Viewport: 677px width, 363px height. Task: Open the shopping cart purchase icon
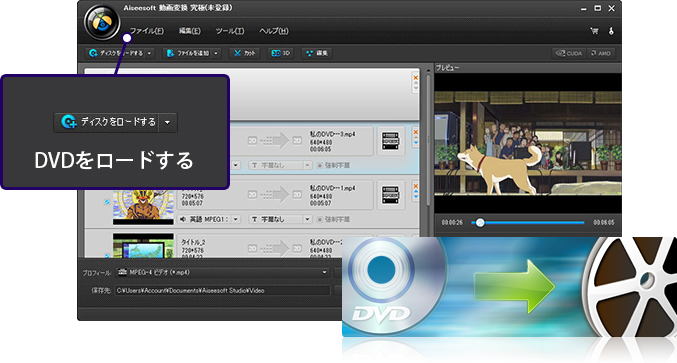click(594, 31)
